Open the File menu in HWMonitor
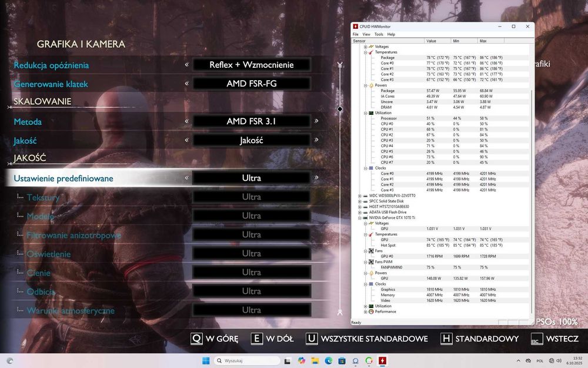This screenshot has width=588, height=368. tap(356, 34)
